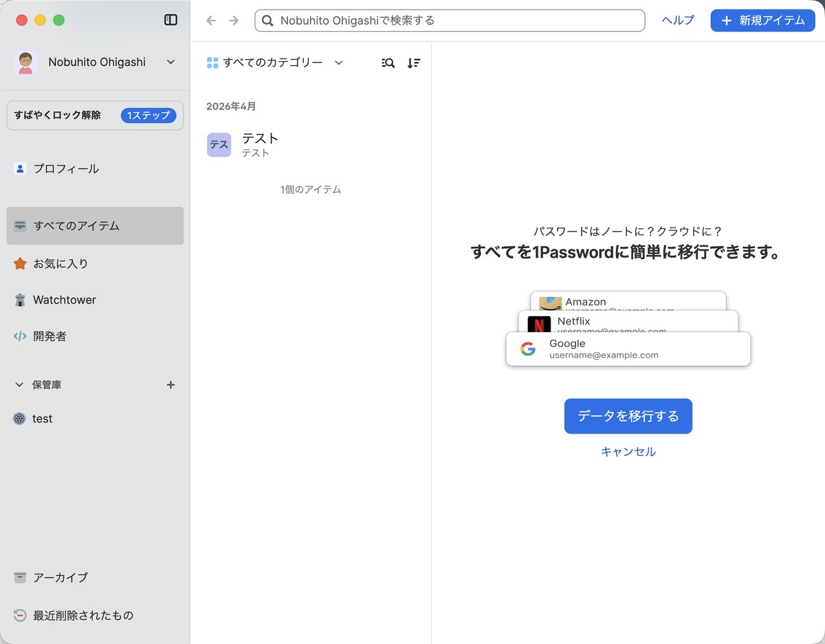Click the すべてのアイテム drawer icon
This screenshot has height=644, width=825.
point(20,225)
